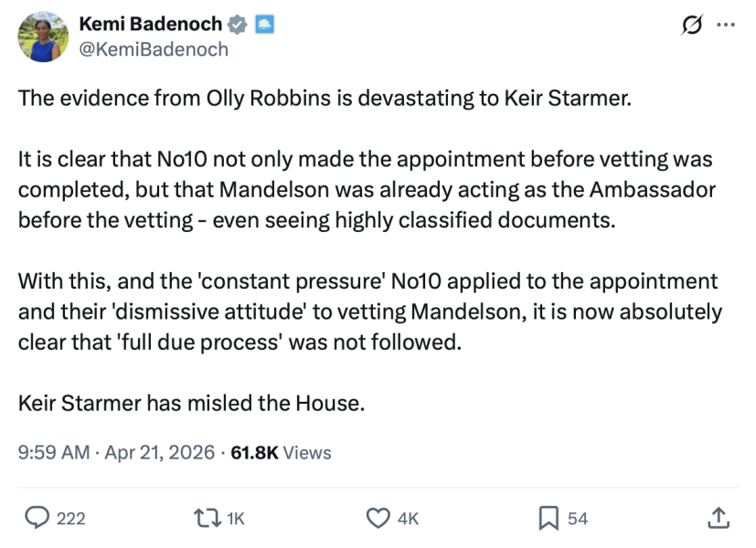This screenshot has height=548, width=756.
Task: Toggle bookmarking of the tweet
Action: tap(547, 518)
